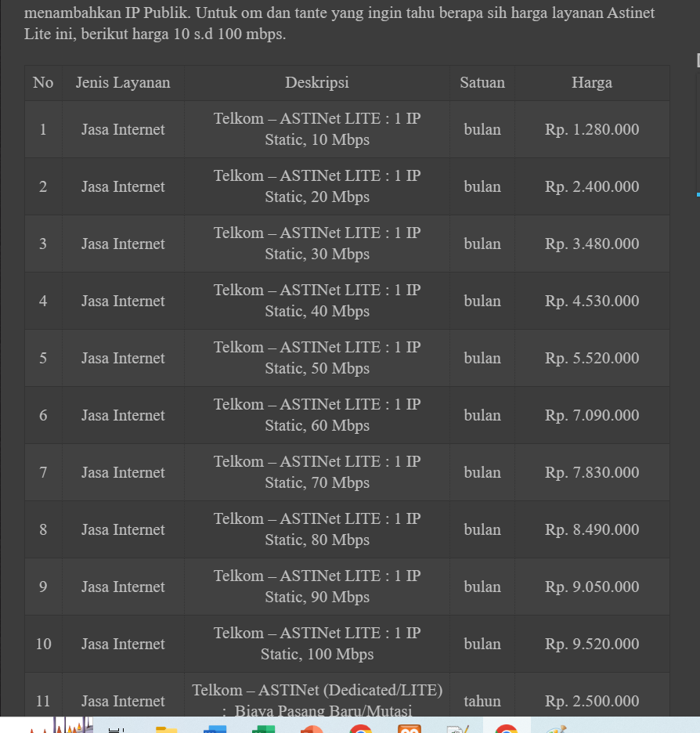
Task: Click the "Jenis Layanan" column header
Action: [123, 83]
